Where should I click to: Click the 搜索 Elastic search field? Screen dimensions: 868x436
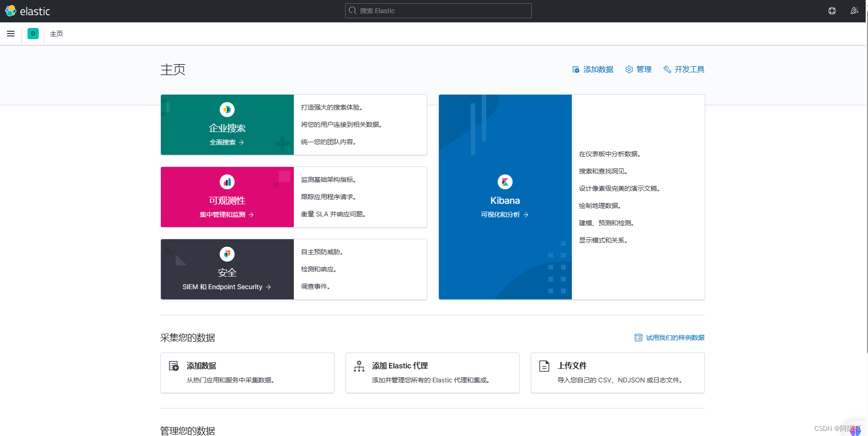(437, 10)
